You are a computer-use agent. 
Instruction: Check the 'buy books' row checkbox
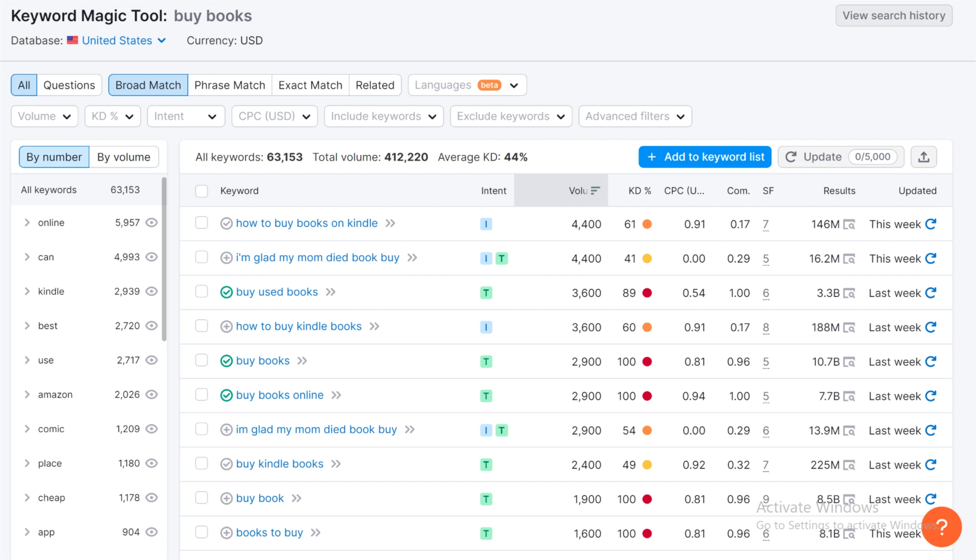tap(201, 360)
